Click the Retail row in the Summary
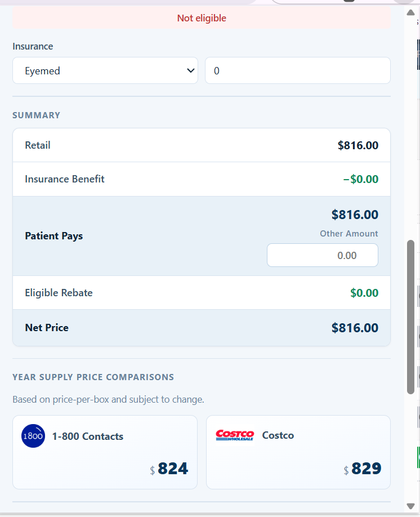 (201, 145)
